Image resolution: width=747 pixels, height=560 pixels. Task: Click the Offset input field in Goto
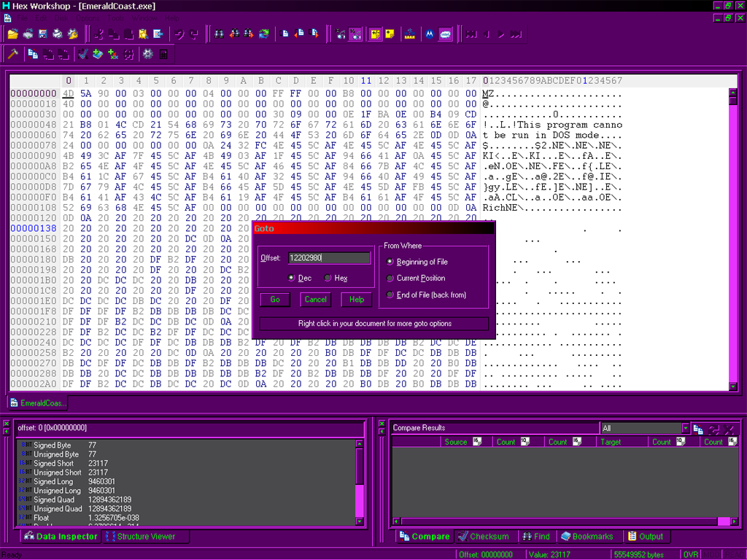[x=329, y=257]
